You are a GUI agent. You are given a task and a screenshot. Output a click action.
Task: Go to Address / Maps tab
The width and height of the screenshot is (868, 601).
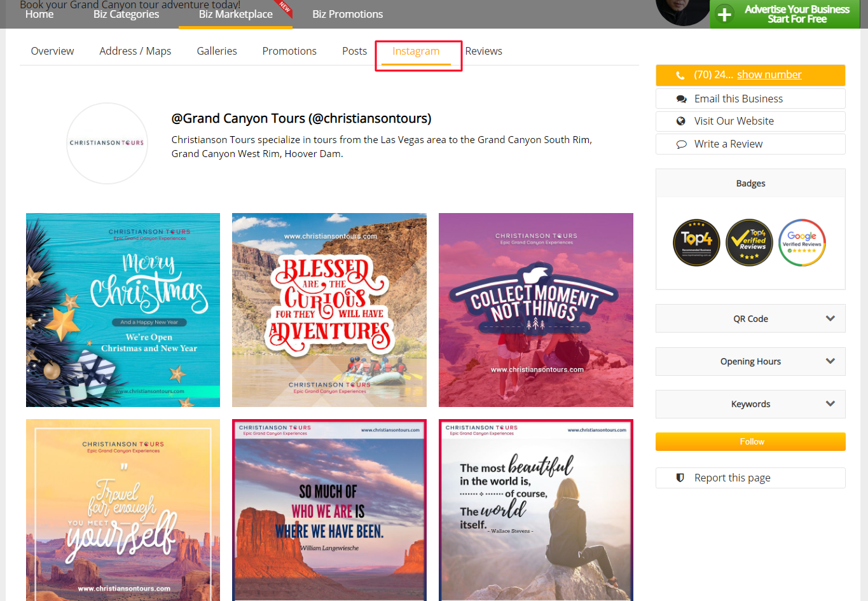click(135, 51)
